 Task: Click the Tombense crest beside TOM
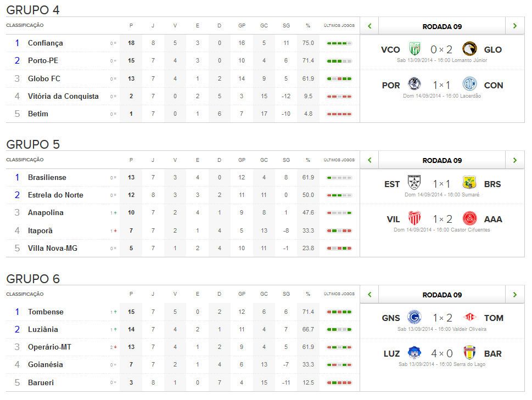pos(469,318)
